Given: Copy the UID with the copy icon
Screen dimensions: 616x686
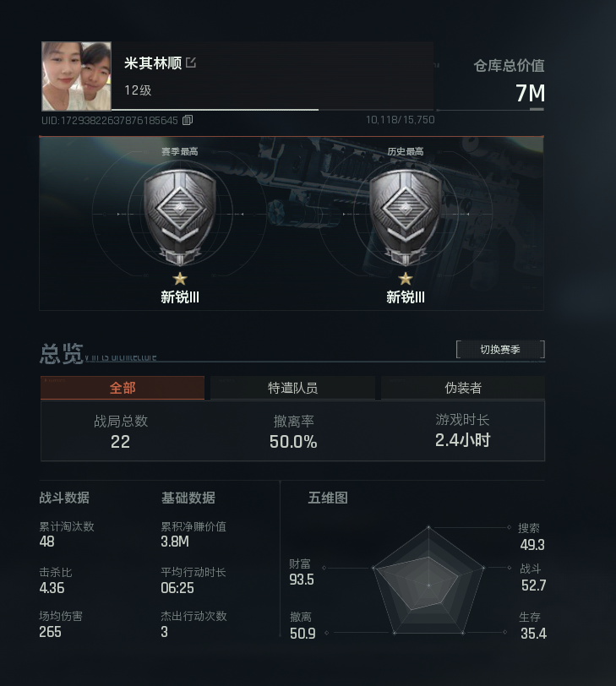Looking at the screenshot, I should point(188,120).
